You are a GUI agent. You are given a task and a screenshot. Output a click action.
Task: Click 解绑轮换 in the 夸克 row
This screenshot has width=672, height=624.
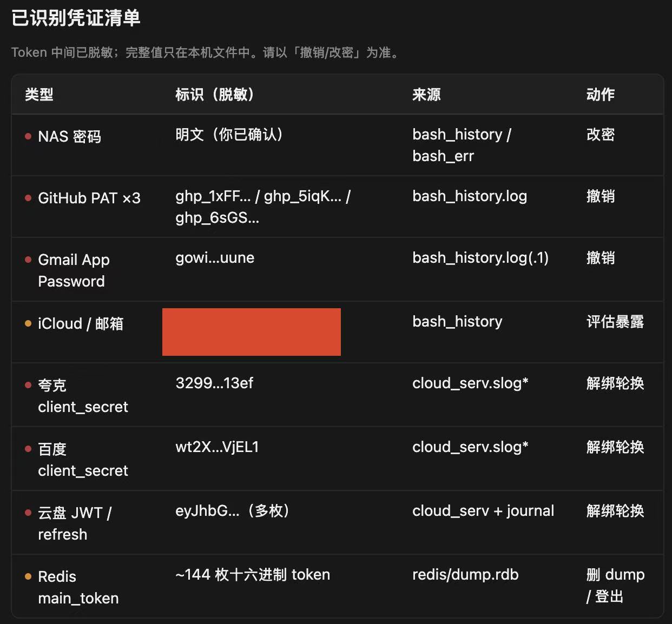click(x=615, y=383)
